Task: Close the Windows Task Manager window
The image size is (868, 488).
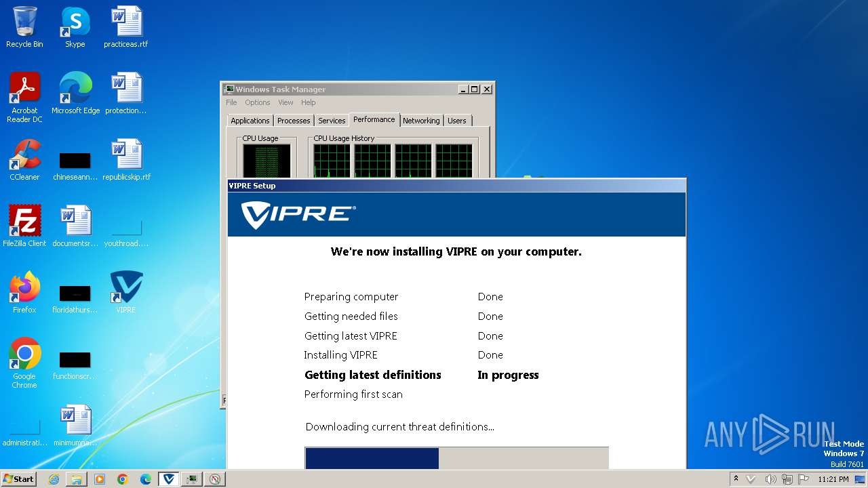Action: (487, 89)
